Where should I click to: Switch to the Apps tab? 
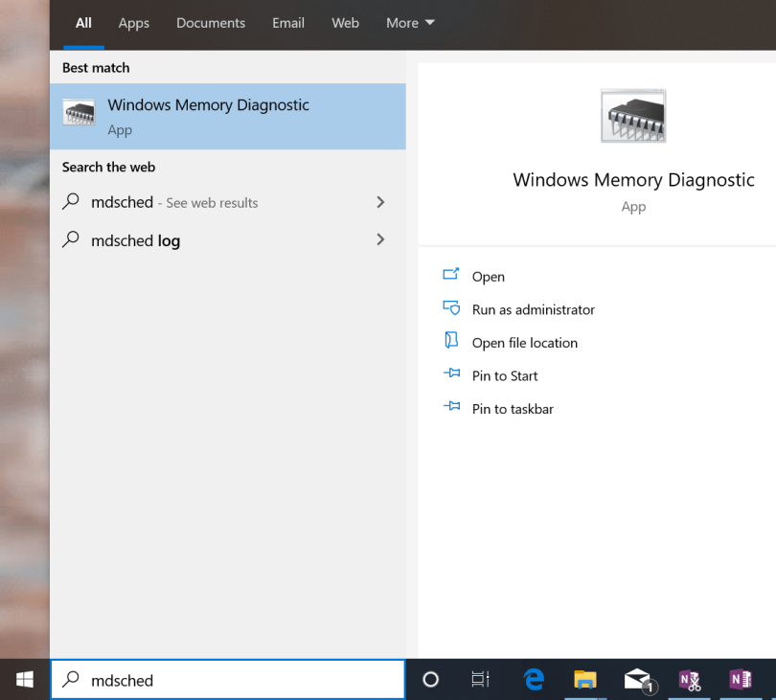point(134,23)
